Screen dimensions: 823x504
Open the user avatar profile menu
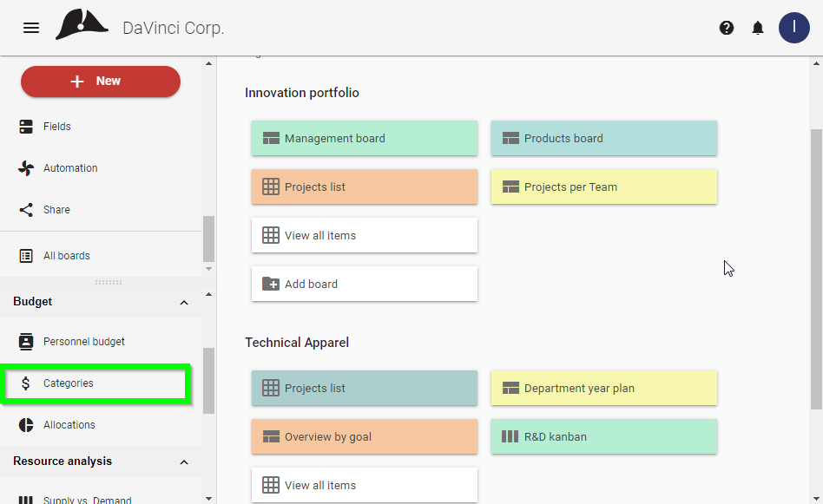[793, 28]
